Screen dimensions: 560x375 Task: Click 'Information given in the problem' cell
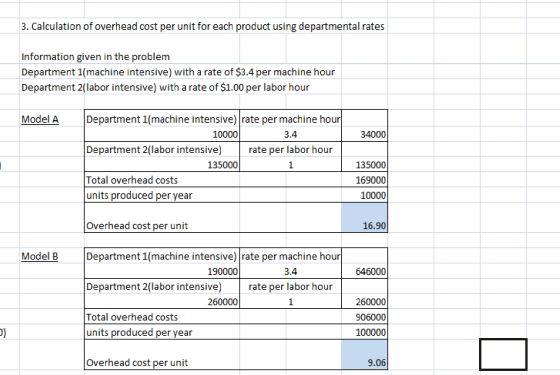click(x=95, y=57)
